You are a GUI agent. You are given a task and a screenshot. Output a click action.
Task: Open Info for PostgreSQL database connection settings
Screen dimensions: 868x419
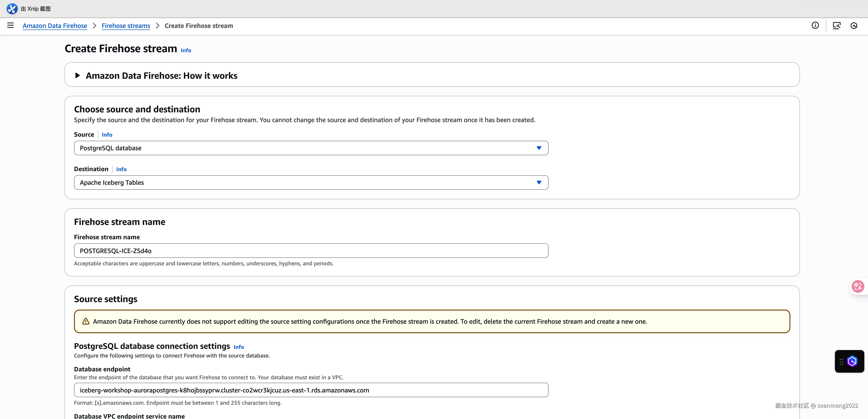point(239,347)
